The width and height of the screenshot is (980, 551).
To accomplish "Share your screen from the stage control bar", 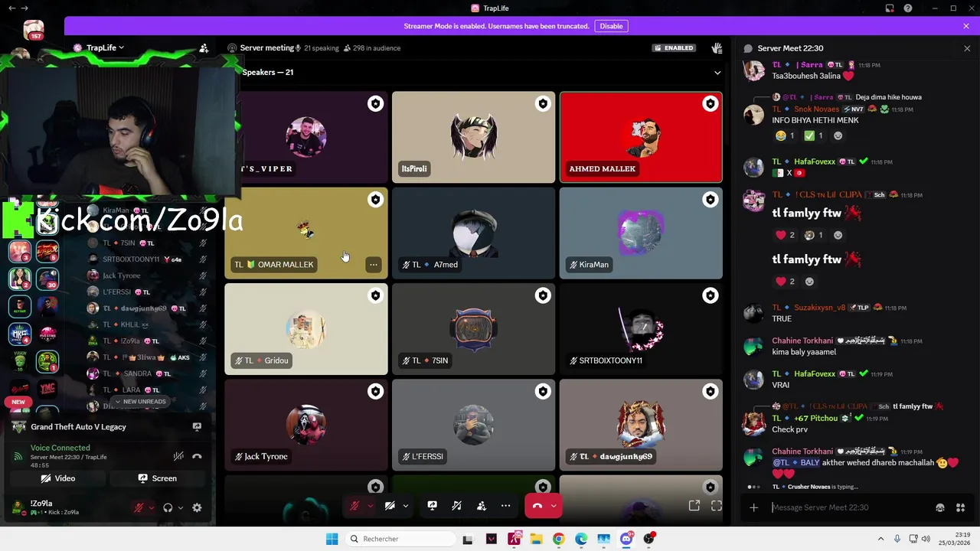I will coord(432,506).
